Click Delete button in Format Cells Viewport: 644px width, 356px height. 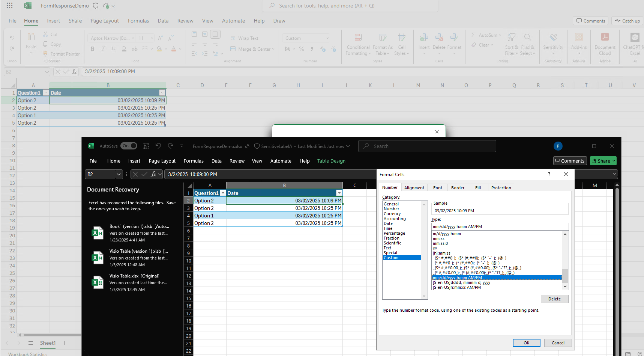(554, 299)
